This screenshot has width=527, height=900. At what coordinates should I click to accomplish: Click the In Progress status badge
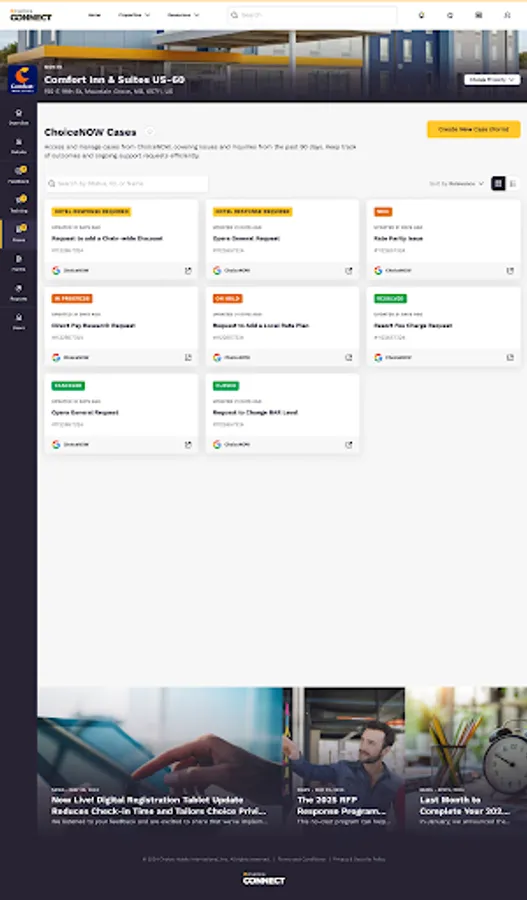point(72,298)
